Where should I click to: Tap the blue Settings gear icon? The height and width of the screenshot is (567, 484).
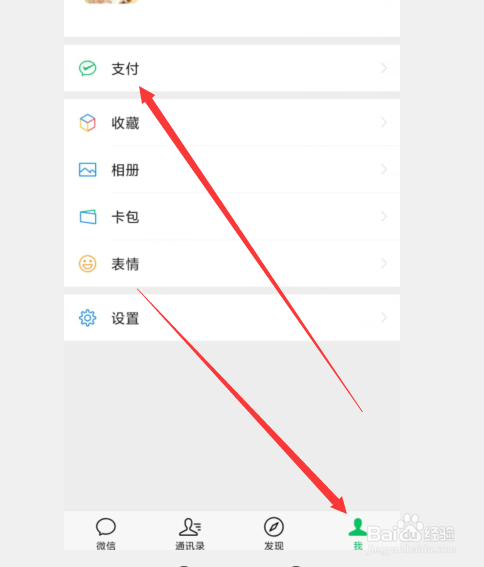(x=88, y=318)
